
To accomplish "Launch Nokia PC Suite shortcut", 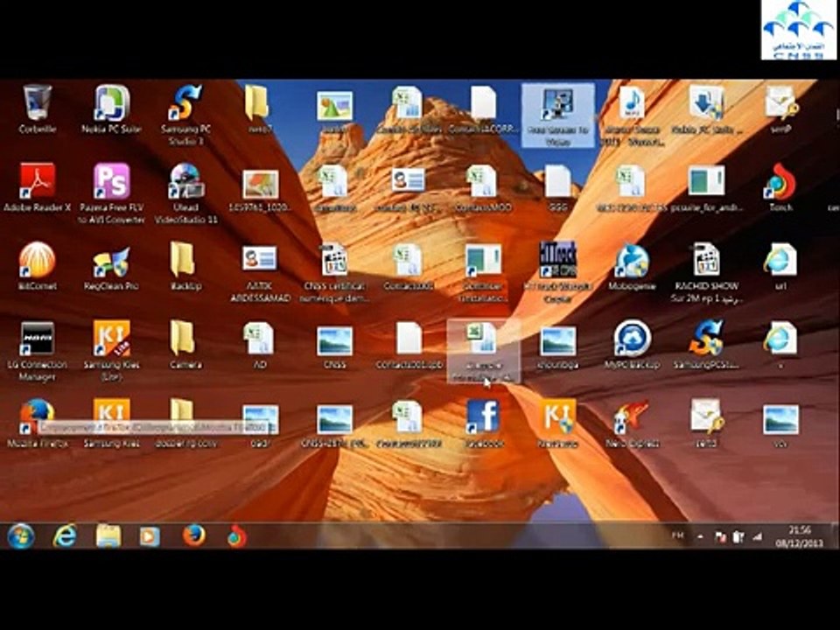I will coord(111,109).
